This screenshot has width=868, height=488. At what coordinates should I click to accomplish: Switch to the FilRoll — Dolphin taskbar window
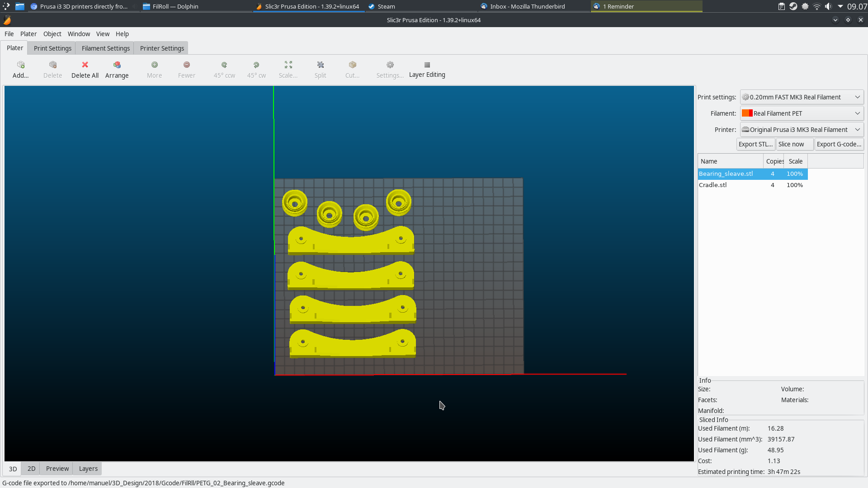(x=195, y=6)
